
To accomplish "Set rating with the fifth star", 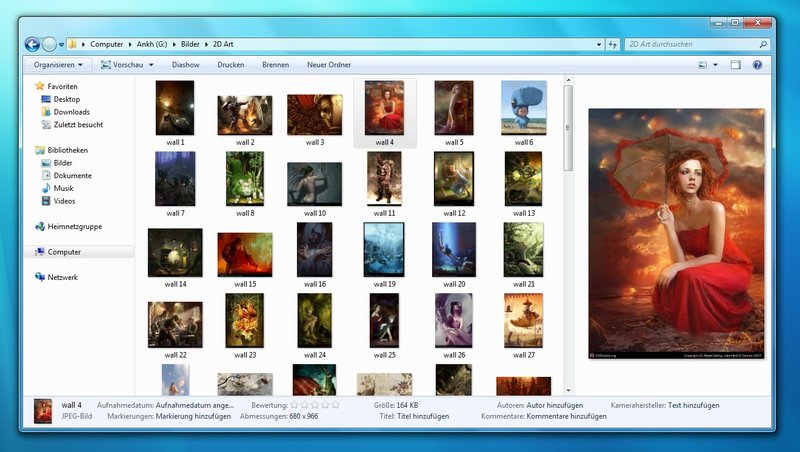I will [x=335, y=405].
